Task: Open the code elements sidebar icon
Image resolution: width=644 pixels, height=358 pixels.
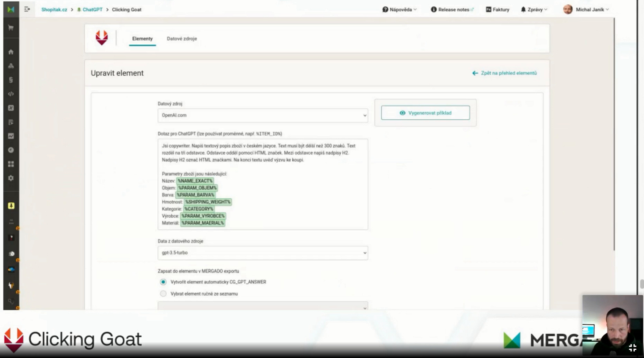Action: (11, 94)
